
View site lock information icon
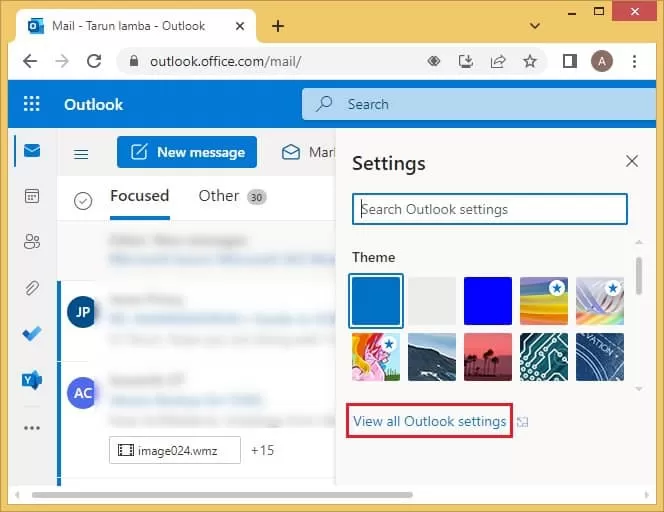(134, 61)
